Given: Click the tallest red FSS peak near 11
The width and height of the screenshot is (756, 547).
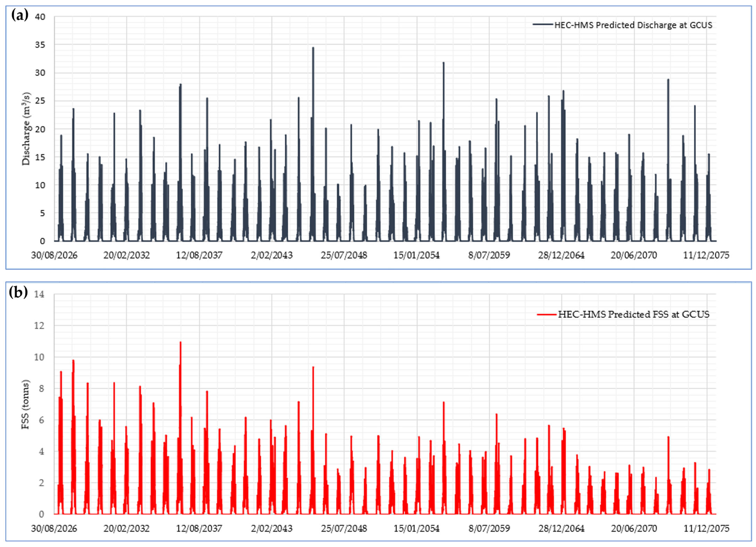Looking at the screenshot, I should point(181,343).
